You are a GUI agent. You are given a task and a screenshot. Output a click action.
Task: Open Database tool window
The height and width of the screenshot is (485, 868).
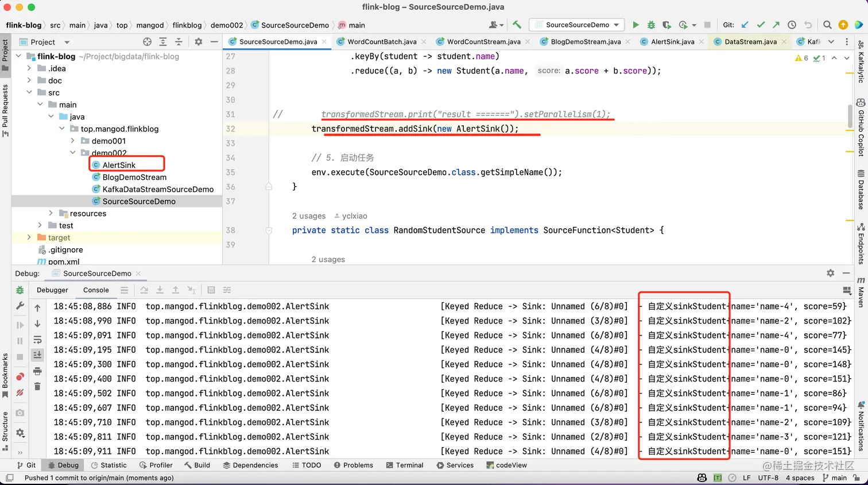tap(861, 190)
